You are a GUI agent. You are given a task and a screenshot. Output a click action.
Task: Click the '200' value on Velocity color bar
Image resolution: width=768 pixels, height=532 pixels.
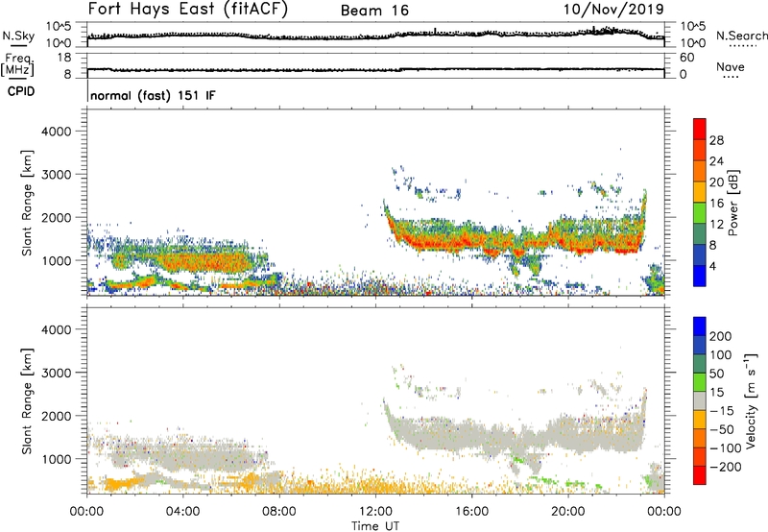[721, 336]
